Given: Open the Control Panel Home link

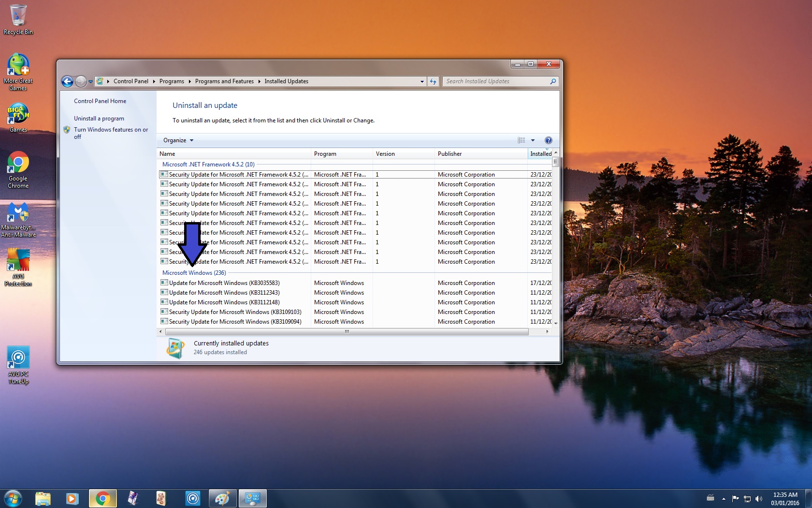Looking at the screenshot, I should 100,101.
